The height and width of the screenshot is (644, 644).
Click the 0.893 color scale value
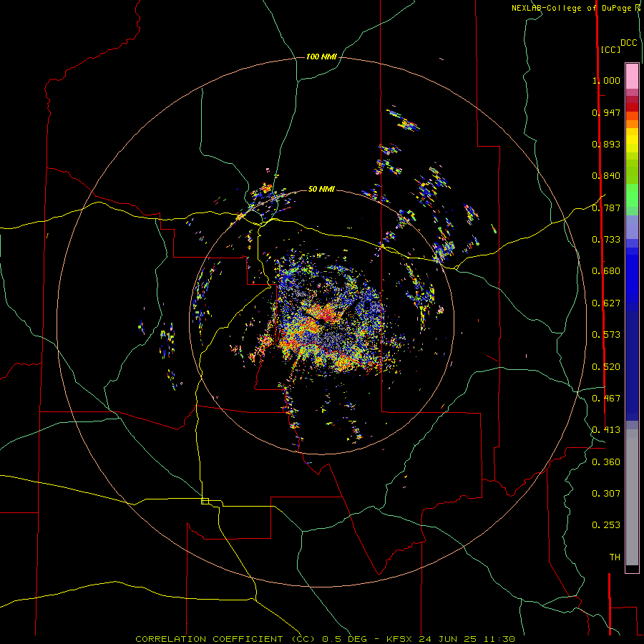[x=606, y=144]
